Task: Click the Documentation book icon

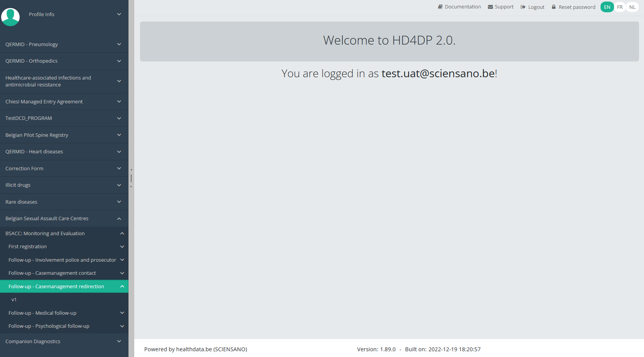Action: coord(440,7)
